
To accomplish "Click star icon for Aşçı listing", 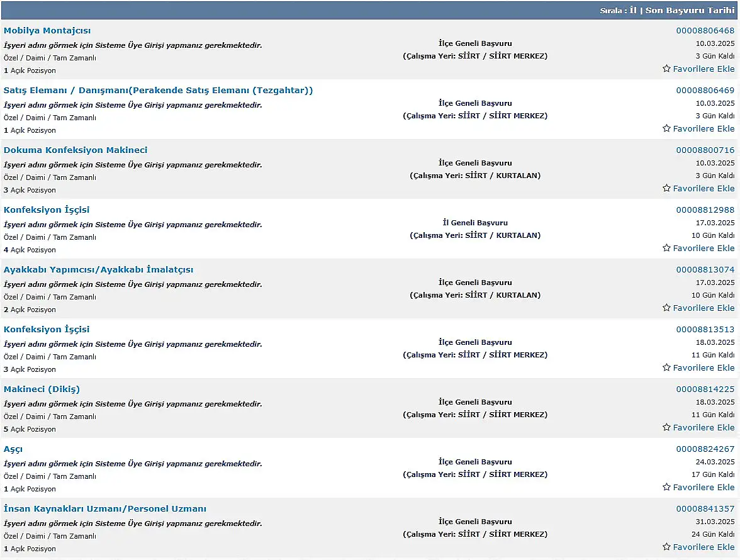I will pos(666,487).
